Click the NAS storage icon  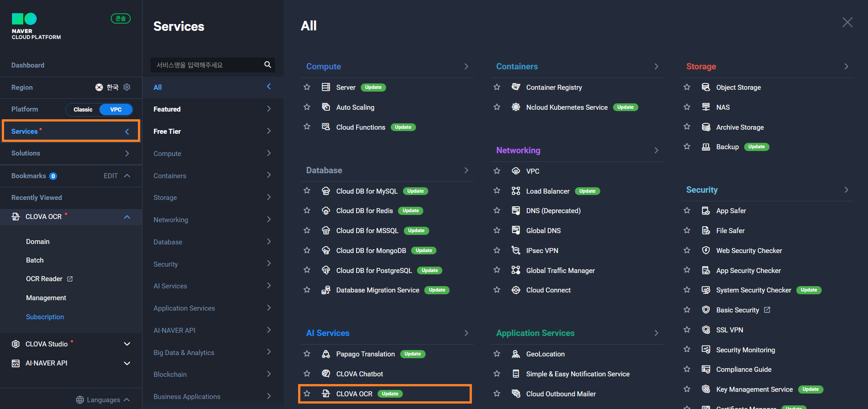coord(706,107)
